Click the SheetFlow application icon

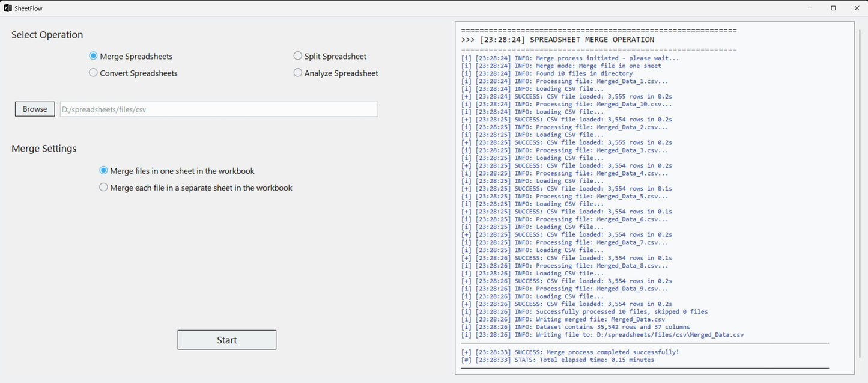pos(7,8)
